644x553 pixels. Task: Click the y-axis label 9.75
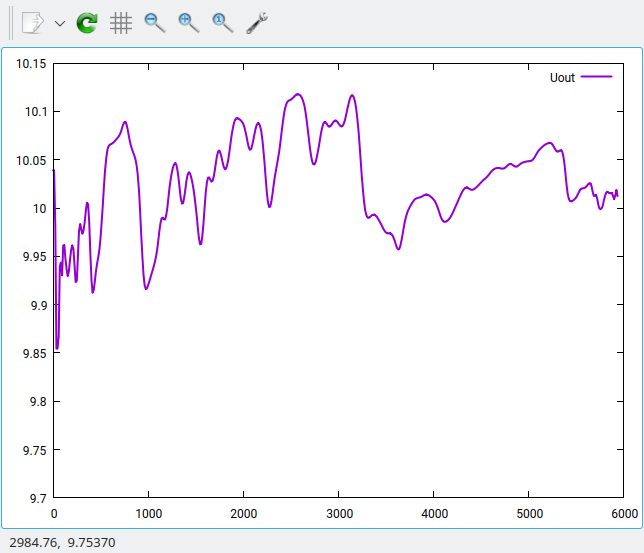tap(34, 450)
